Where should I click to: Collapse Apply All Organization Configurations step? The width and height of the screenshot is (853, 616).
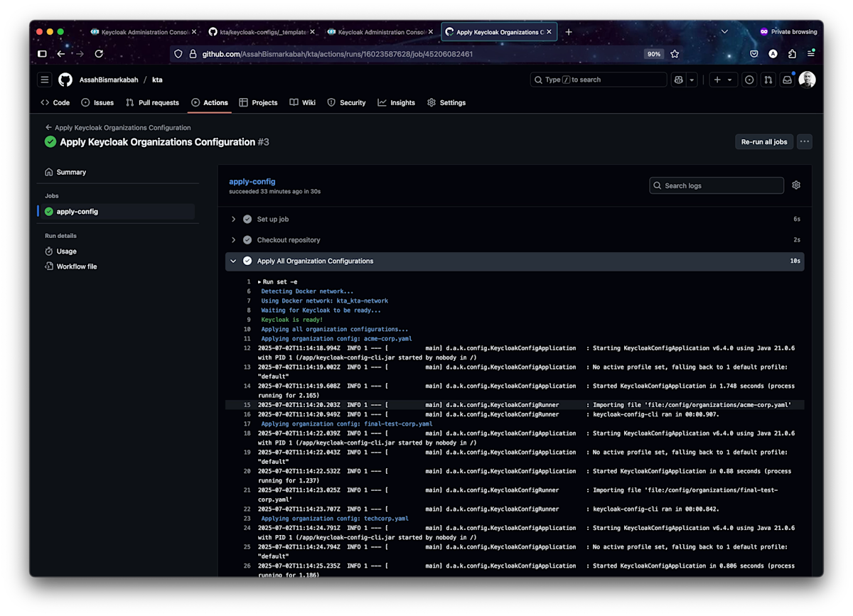(x=515, y=261)
